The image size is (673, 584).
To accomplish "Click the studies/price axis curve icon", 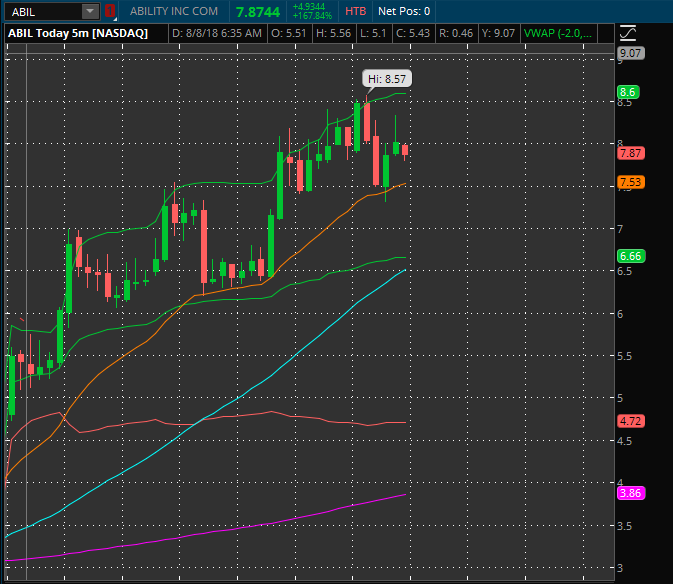I will (x=628, y=33).
